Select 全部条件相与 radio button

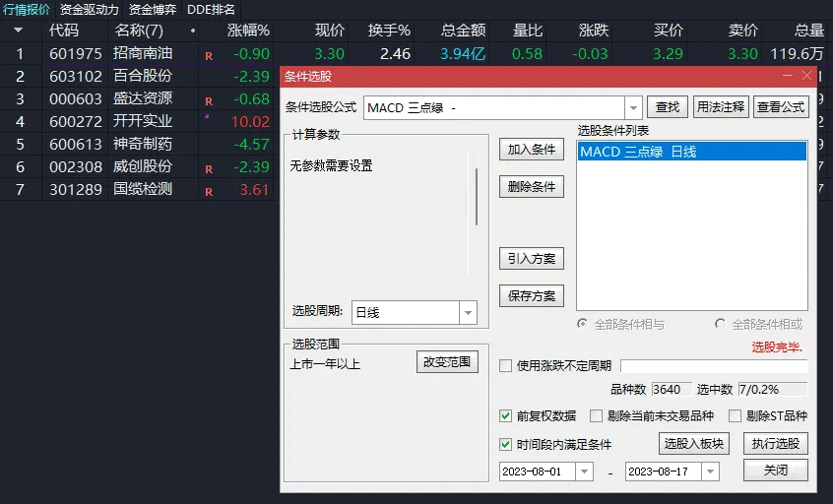click(x=583, y=324)
